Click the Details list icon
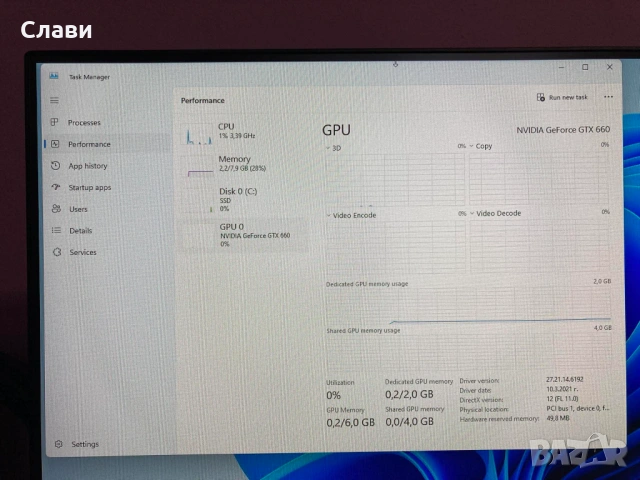Screen dimensions: 640x480 (x=56, y=230)
